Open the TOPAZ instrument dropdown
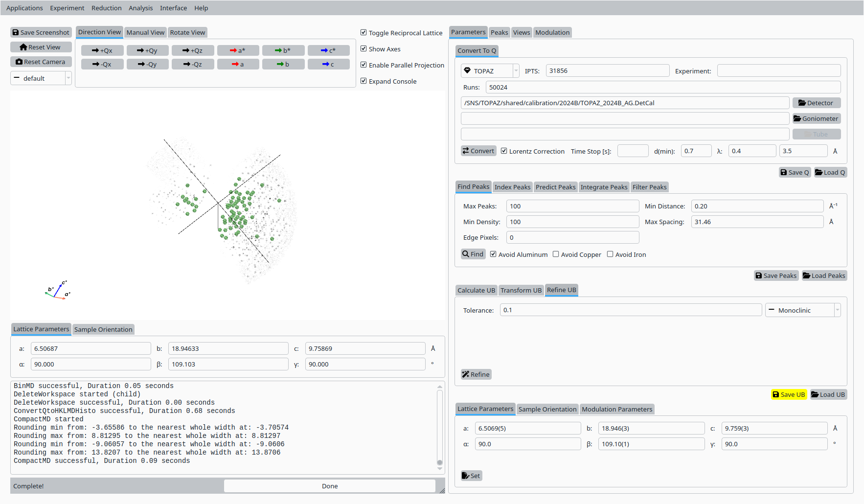 (490, 71)
